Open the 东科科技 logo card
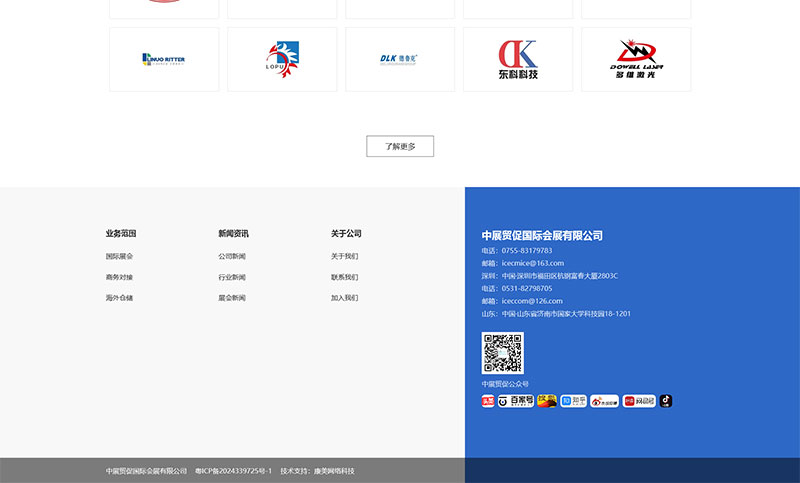This screenshot has width=800, height=483. tap(518, 59)
